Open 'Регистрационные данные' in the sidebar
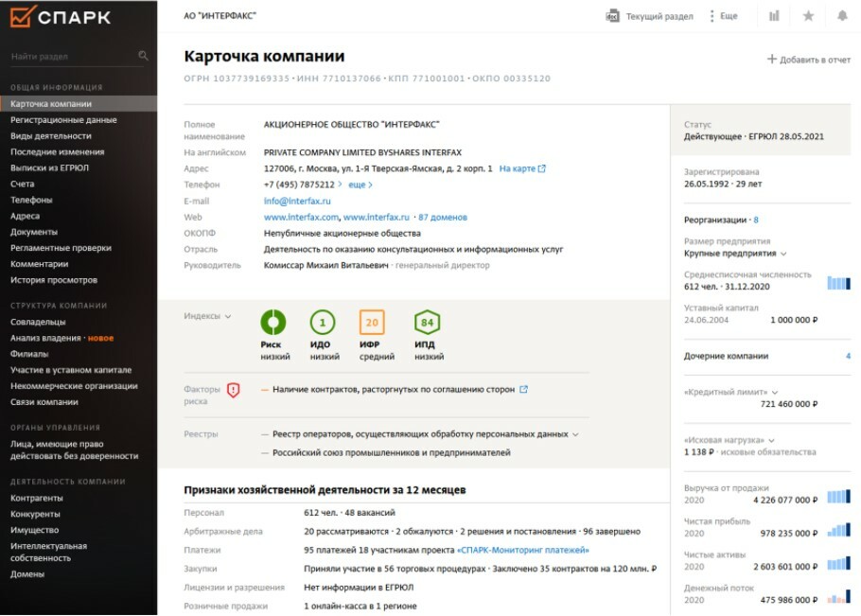The width and height of the screenshot is (861, 616). 63,120
